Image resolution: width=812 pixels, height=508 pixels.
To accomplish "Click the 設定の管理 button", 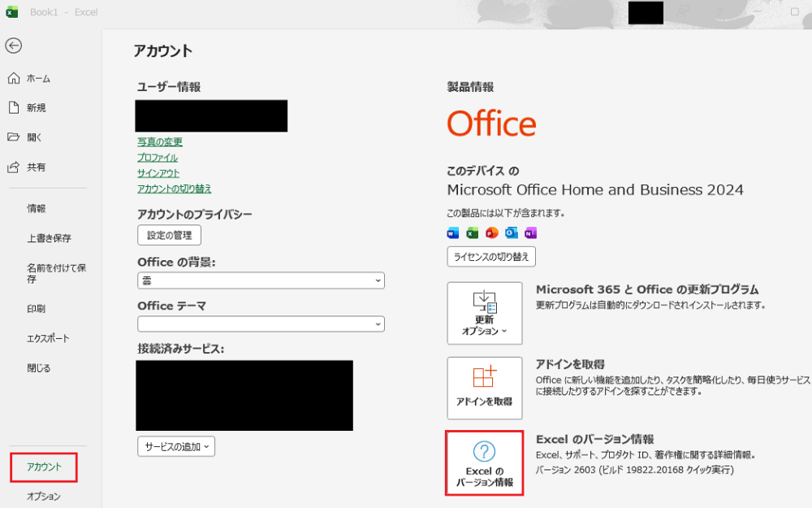I will click(x=169, y=236).
